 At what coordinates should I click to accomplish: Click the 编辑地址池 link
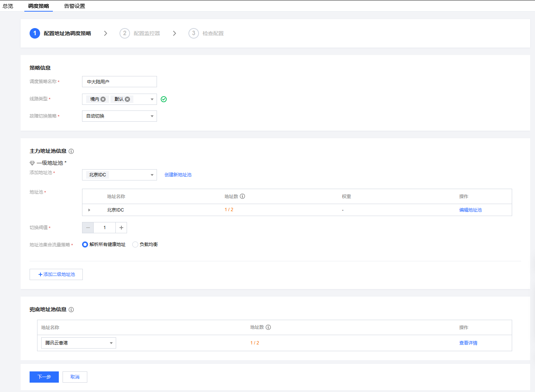point(471,210)
